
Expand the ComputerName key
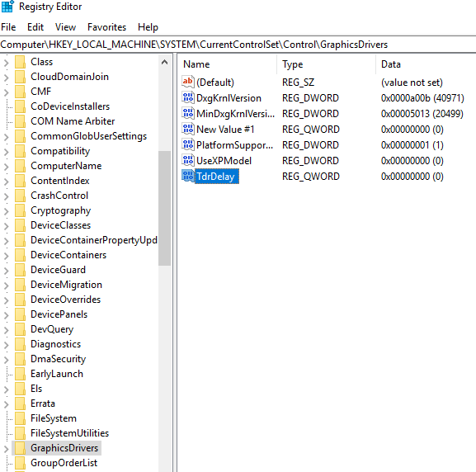pyautogui.click(x=6, y=167)
